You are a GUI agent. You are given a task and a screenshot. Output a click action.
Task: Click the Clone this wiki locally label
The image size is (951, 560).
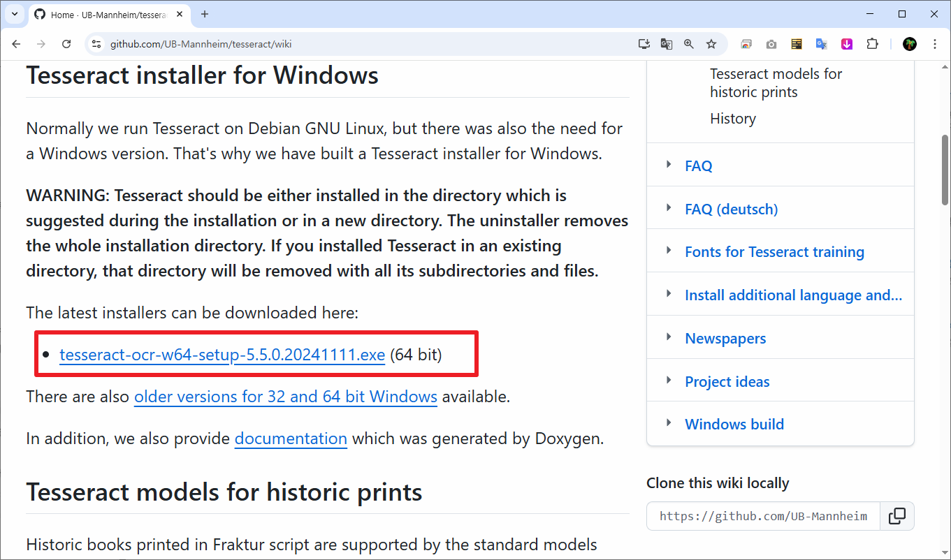[718, 483]
